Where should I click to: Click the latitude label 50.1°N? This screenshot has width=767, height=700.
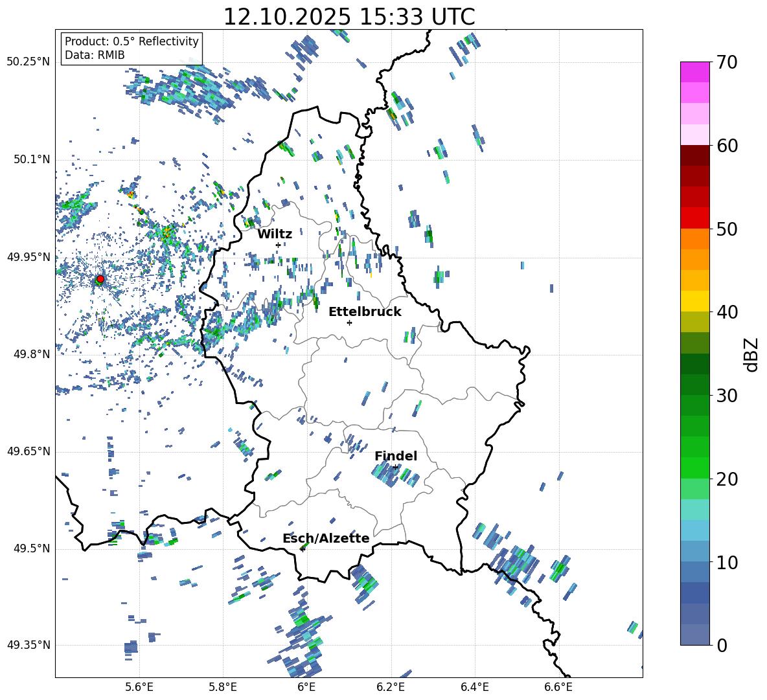tap(32, 159)
